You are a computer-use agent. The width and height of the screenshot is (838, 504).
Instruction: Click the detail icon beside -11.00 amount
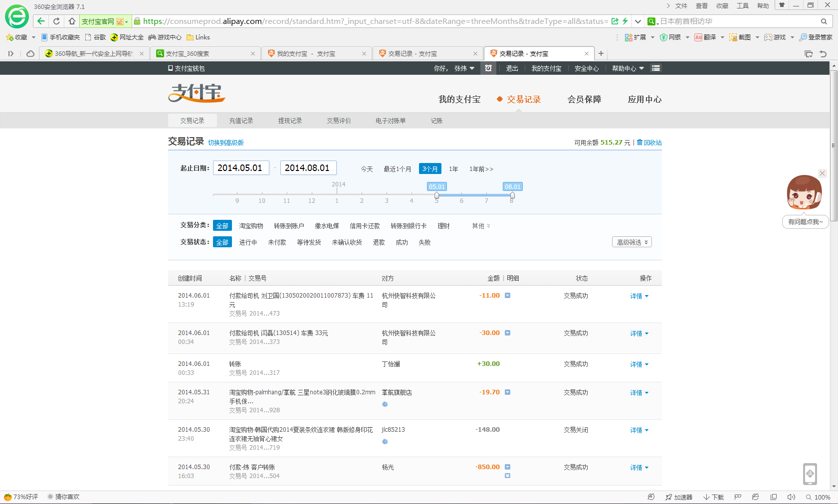pyautogui.click(x=507, y=296)
